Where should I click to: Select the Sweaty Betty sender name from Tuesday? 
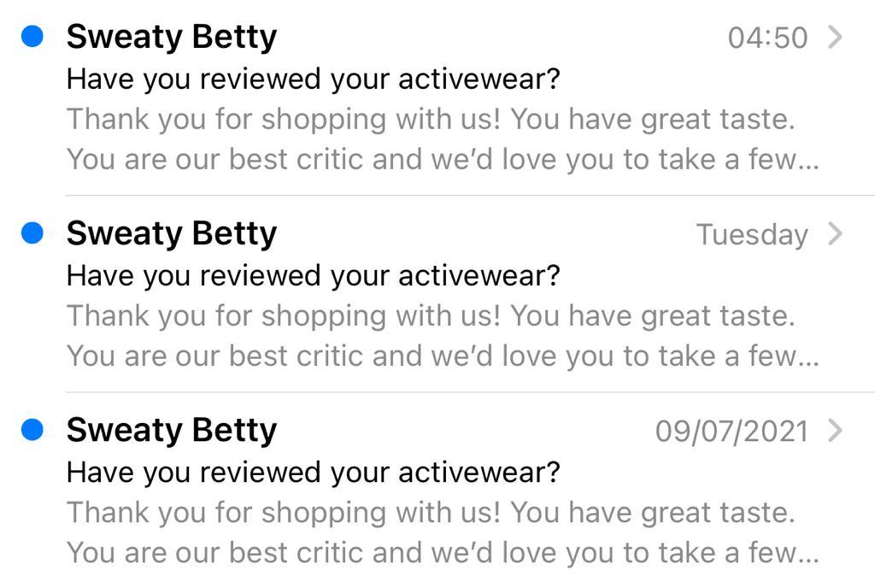[172, 233]
